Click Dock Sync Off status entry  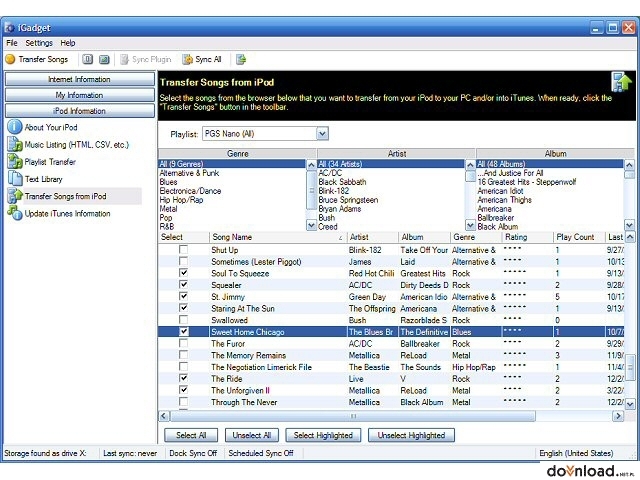[193, 453]
